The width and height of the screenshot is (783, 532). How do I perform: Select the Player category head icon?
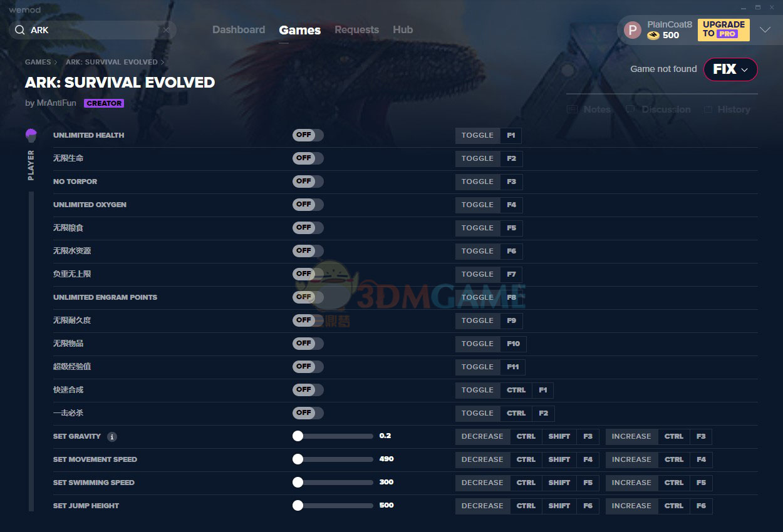(x=31, y=135)
